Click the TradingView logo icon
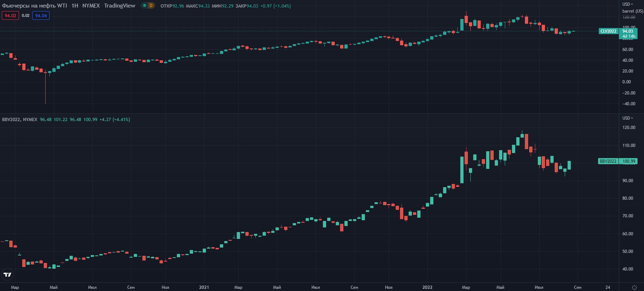The height and width of the screenshot is (291, 644). click(7, 275)
